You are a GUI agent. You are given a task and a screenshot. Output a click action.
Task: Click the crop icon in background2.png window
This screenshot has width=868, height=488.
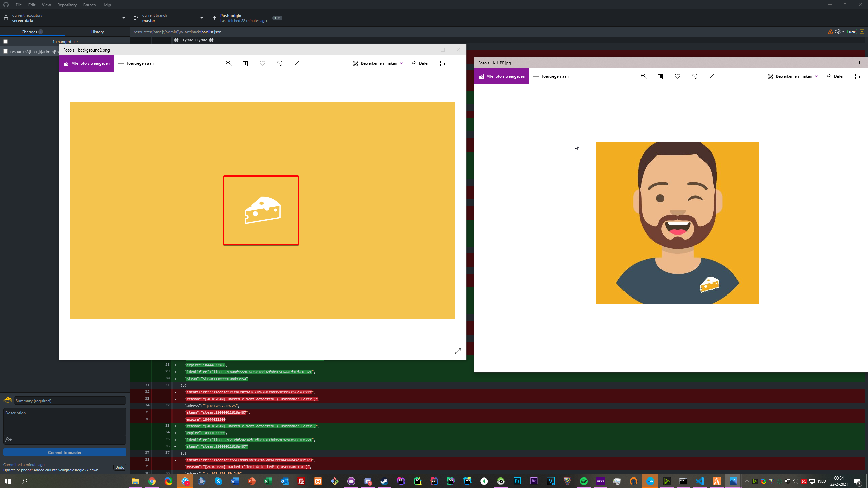pyautogui.click(x=297, y=63)
